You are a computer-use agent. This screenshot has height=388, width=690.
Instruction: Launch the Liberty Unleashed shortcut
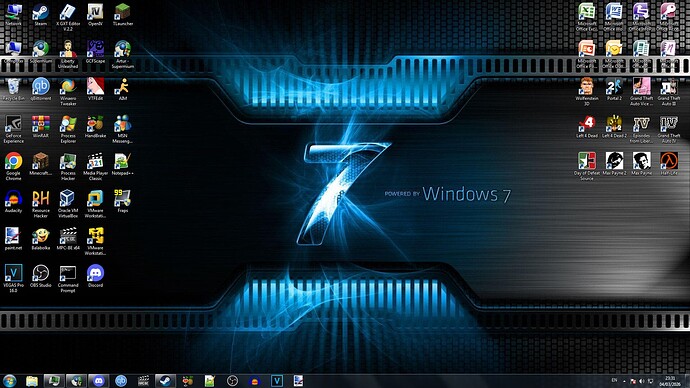(68, 55)
